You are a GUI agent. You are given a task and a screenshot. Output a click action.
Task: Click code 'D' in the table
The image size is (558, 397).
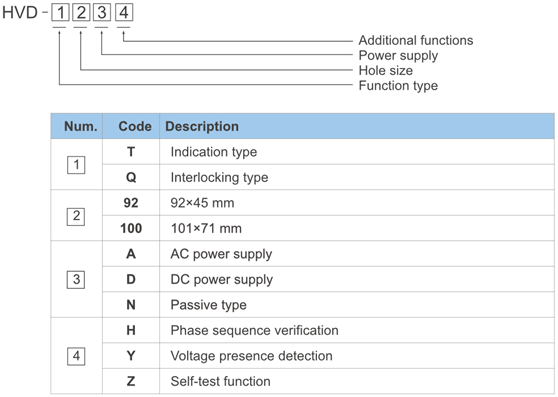[131, 279]
